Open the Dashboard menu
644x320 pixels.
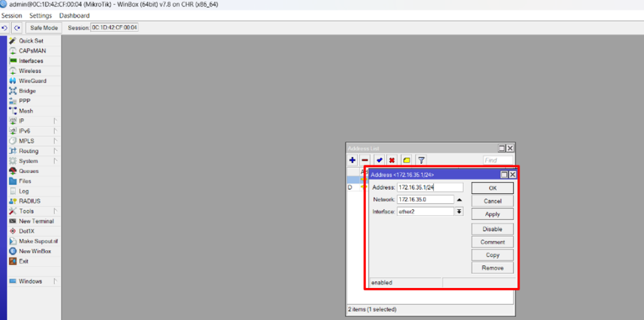(74, 16)
